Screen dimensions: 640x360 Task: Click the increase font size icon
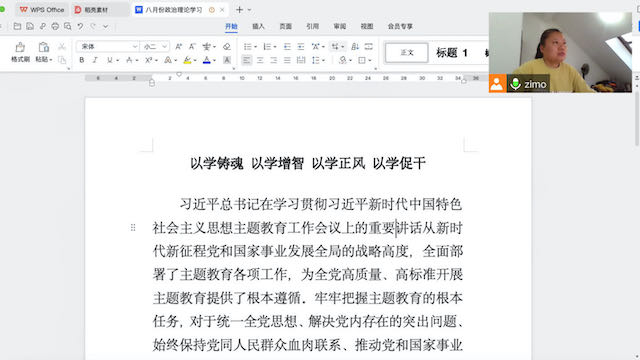pos(178,47)
